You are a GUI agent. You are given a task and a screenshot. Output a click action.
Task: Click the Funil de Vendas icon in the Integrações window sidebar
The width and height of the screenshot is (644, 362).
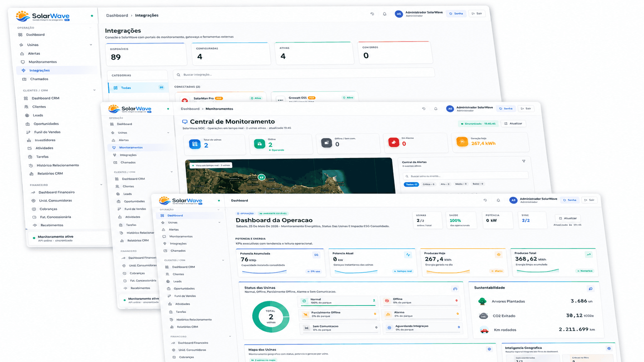coord(28,132)
